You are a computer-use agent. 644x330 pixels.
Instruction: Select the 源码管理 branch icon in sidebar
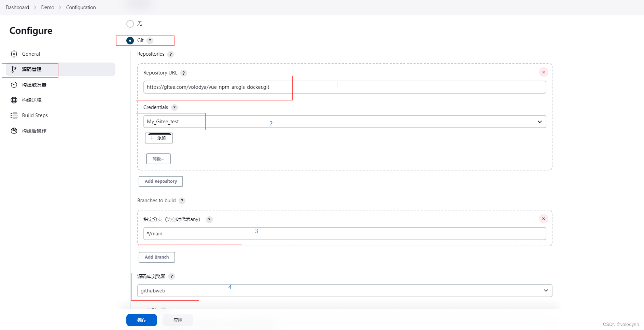coord(14,69)
